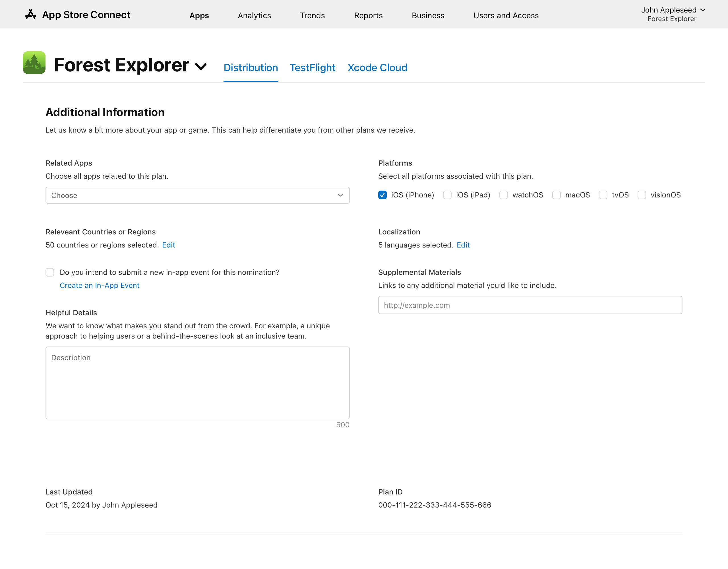
Task: Toggle the iOS iPad platform checkbox
Action: [x=447, y=195]
